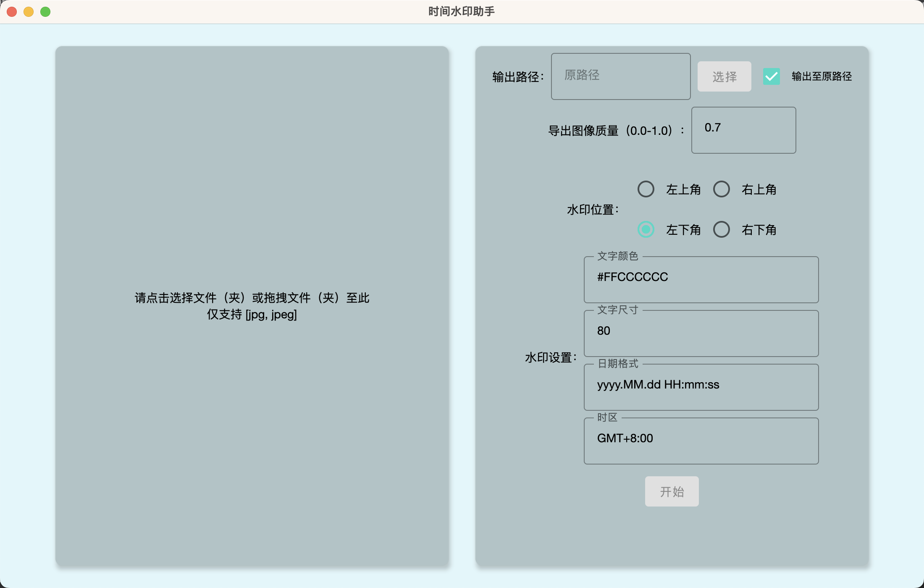Edit the 时区 GMT+8:00 field

(x=701, y=441)
